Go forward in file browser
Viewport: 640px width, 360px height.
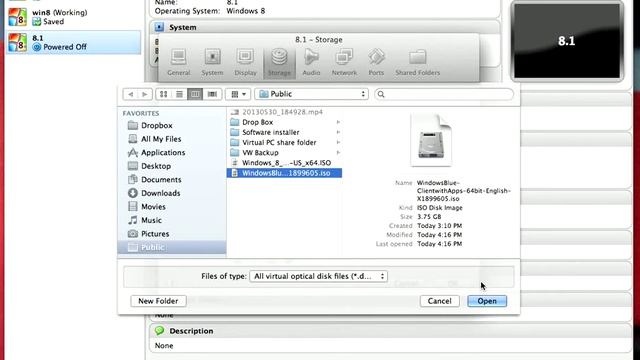(x=144, y=94)
